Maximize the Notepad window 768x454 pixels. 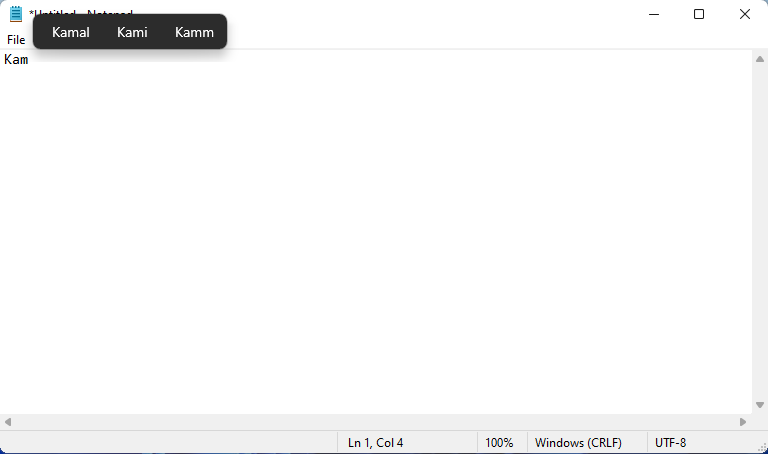click(699, 14)
